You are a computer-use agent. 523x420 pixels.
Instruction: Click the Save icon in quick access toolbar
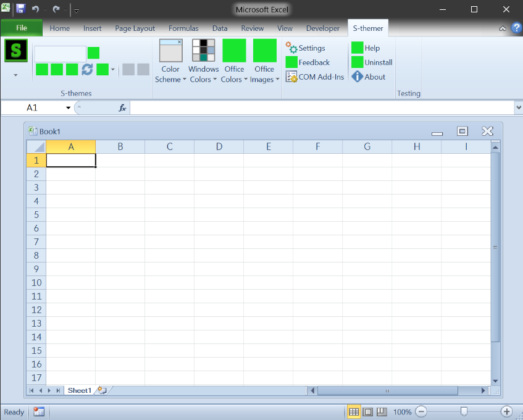point(20,9)
